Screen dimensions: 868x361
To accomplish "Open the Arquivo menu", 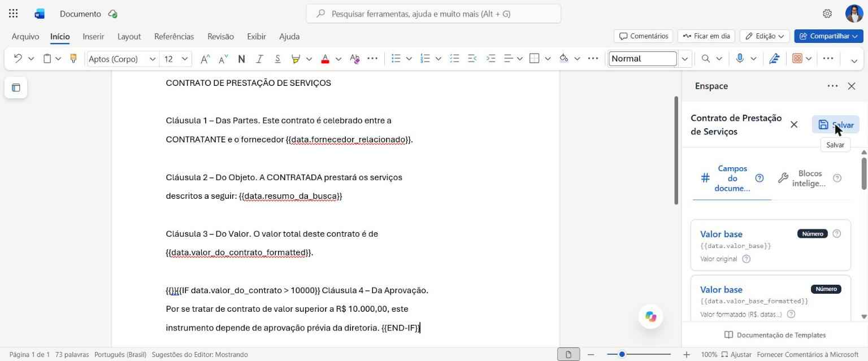I will [25, 36].
